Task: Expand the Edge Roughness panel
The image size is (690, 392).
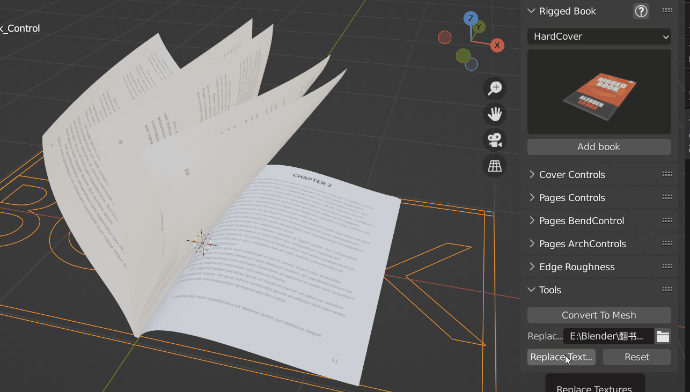Action: coord(532,267)
